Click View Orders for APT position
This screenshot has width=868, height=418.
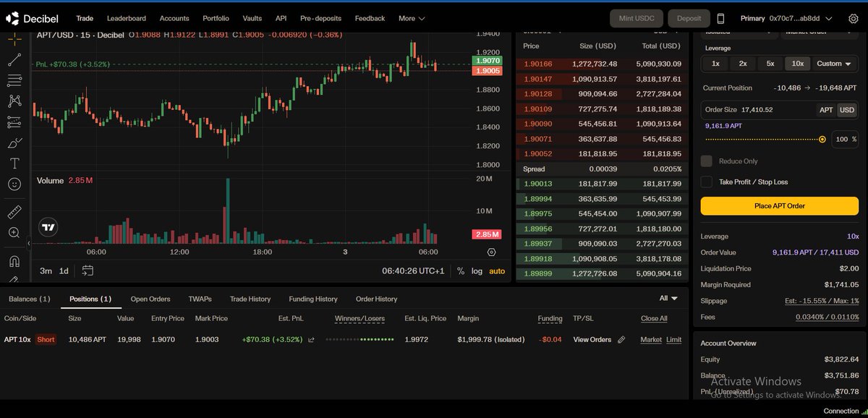(592, 340)
